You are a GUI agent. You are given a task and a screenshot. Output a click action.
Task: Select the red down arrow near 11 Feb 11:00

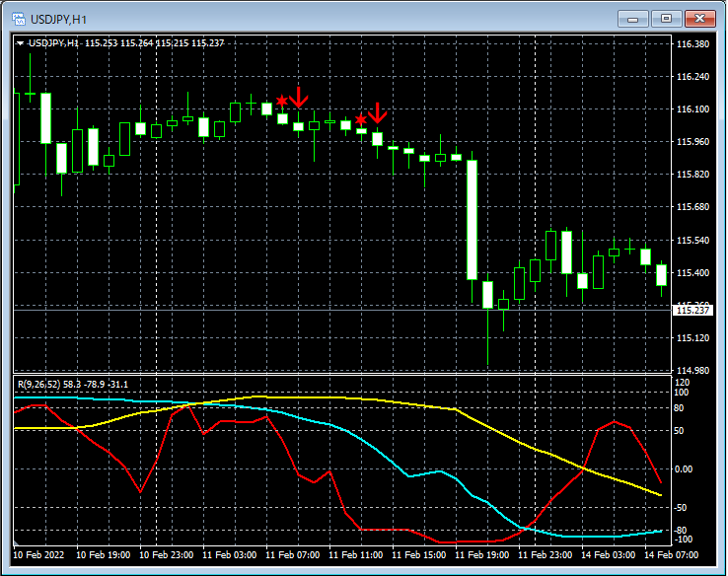click(377, 112)
